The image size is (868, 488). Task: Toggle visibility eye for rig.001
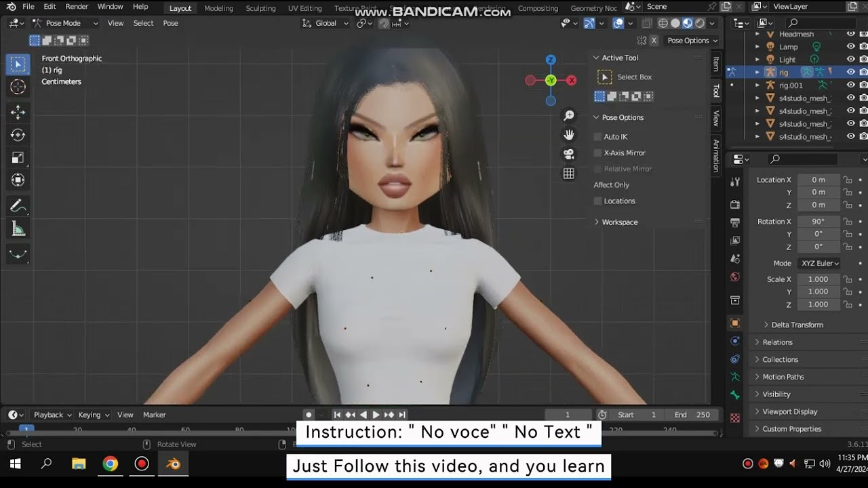(850, 85)
